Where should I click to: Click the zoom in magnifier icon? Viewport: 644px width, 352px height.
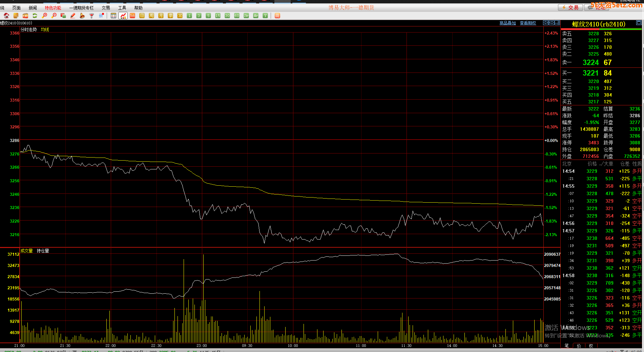44,16
